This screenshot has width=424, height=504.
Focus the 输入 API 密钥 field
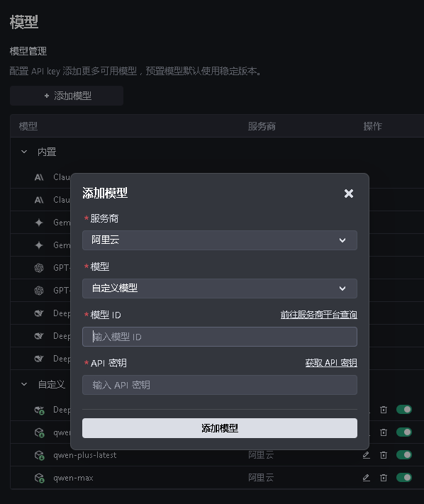coord(220,385)
